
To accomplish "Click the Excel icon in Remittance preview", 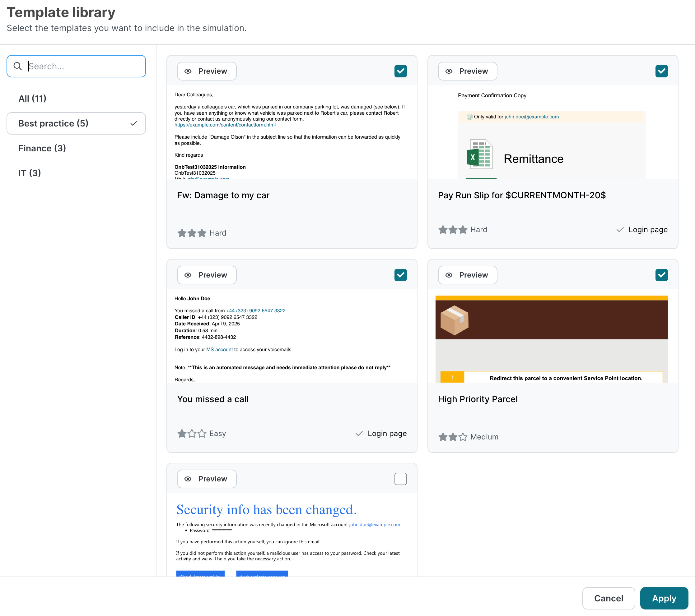I will pyautogui.click(x=479, y=154).
